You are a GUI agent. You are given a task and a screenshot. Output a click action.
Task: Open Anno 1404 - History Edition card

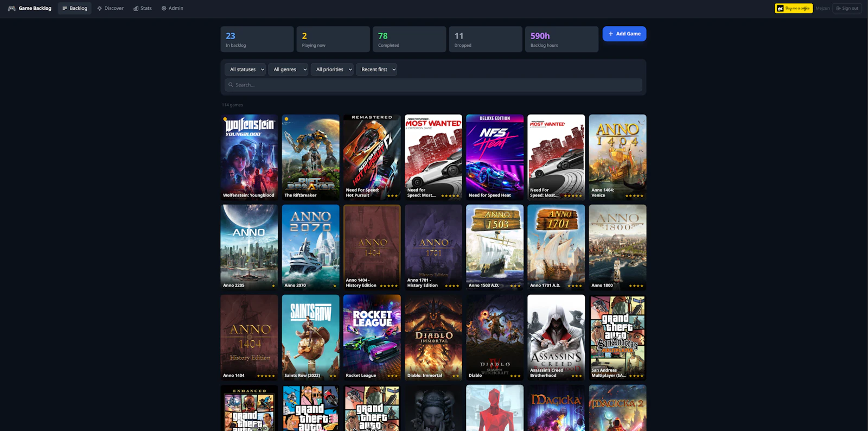click(372, 247)
